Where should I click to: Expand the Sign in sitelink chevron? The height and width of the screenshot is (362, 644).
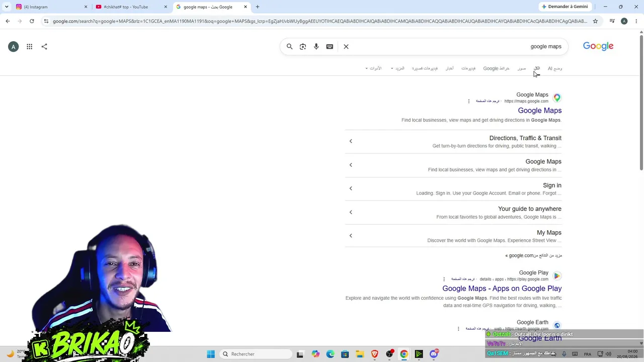coord(351,189)
